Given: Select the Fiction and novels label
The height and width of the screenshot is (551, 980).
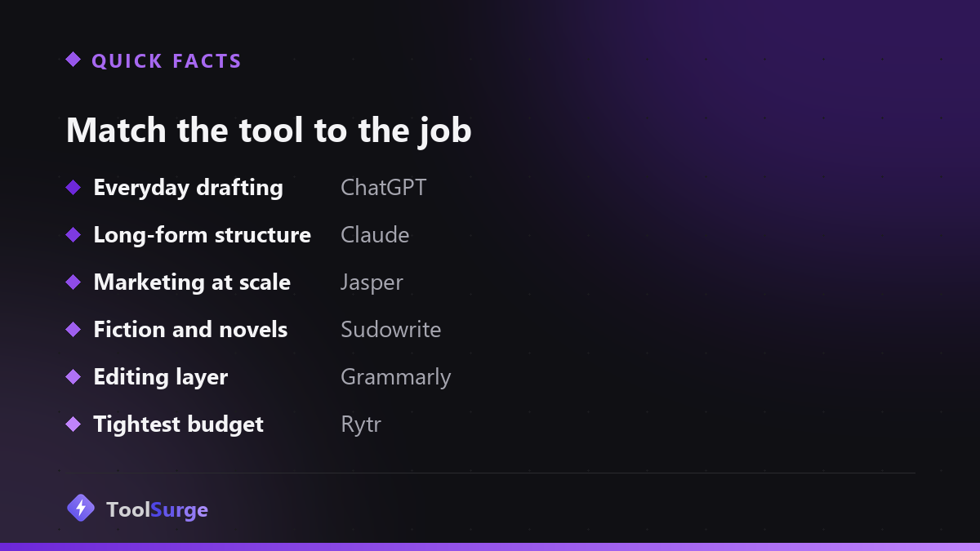Looking at the screenshot, I should (x=190, y=330).
